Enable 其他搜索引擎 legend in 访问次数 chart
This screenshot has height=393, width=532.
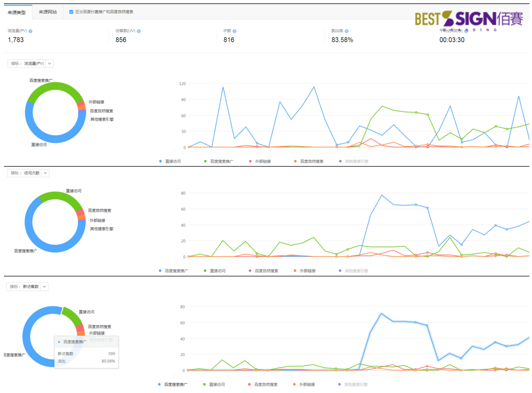[x=354, y=271]
